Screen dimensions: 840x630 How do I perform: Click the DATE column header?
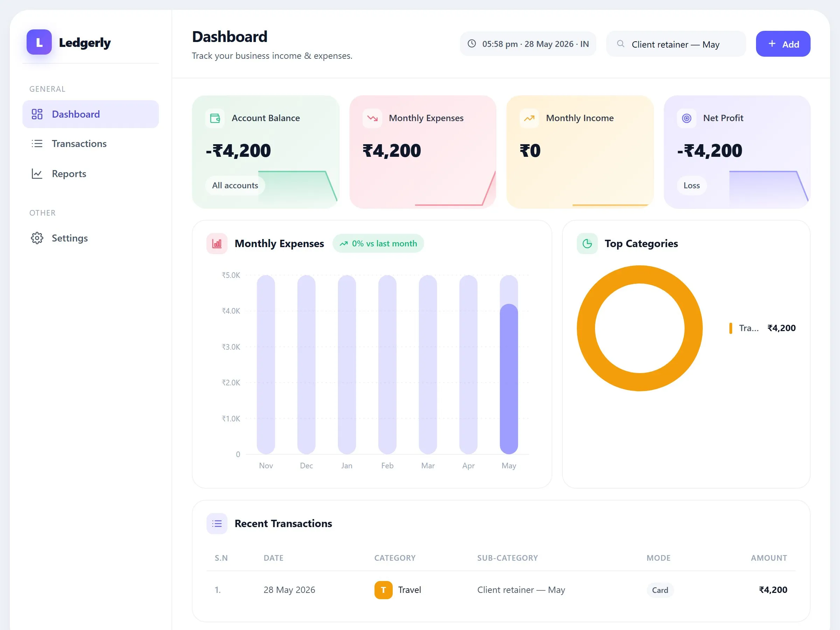coord(273,558)
